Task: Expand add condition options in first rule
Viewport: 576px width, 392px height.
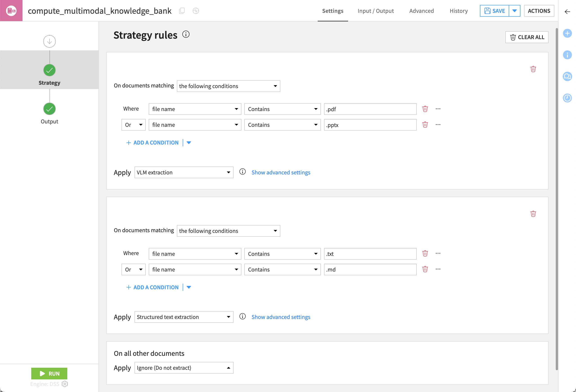Action: pos(189,143)
